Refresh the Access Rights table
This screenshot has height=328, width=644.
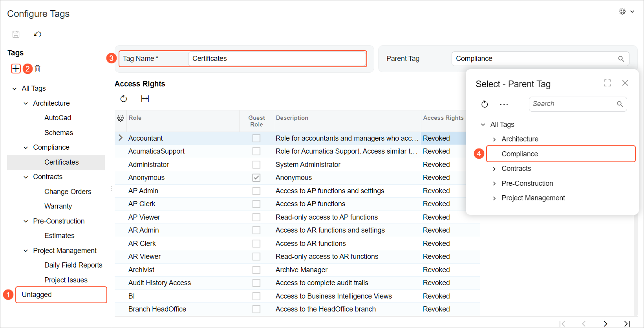[x=124, y=99]
